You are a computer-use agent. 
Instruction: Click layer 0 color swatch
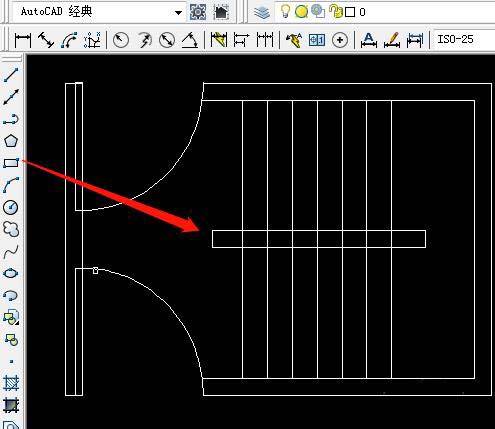point(350,12)
